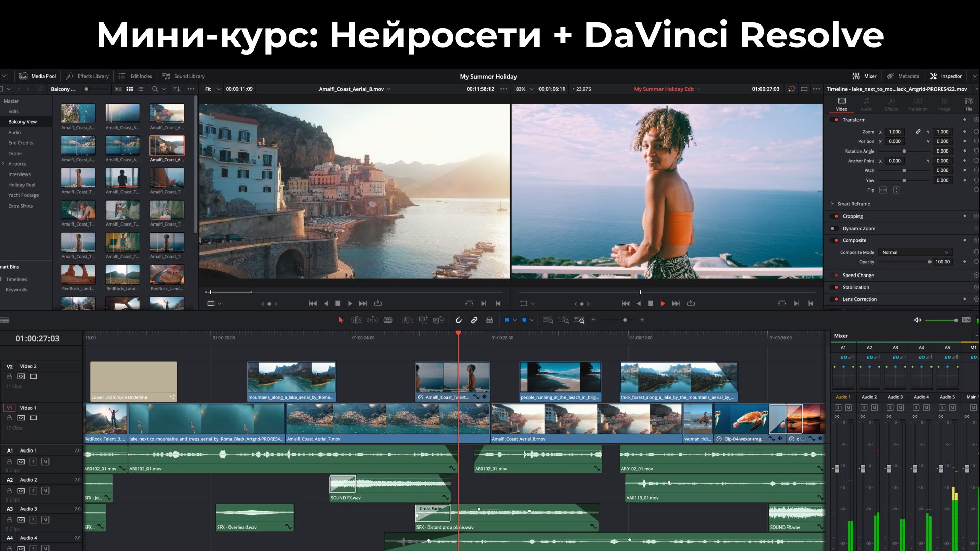Open the media pool sort menu
This screenshot has width=980, height=551.
[x=177, y=89]
